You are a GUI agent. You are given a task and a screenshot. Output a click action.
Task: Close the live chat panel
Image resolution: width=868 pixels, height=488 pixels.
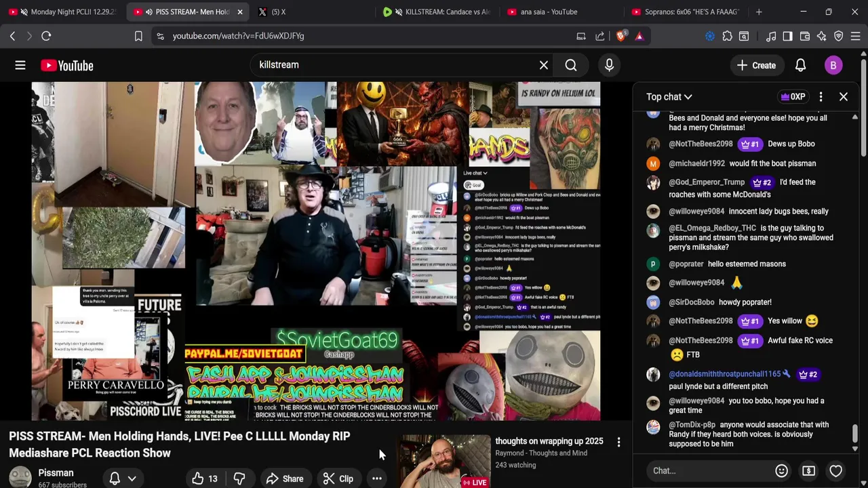tap(844, 97)
